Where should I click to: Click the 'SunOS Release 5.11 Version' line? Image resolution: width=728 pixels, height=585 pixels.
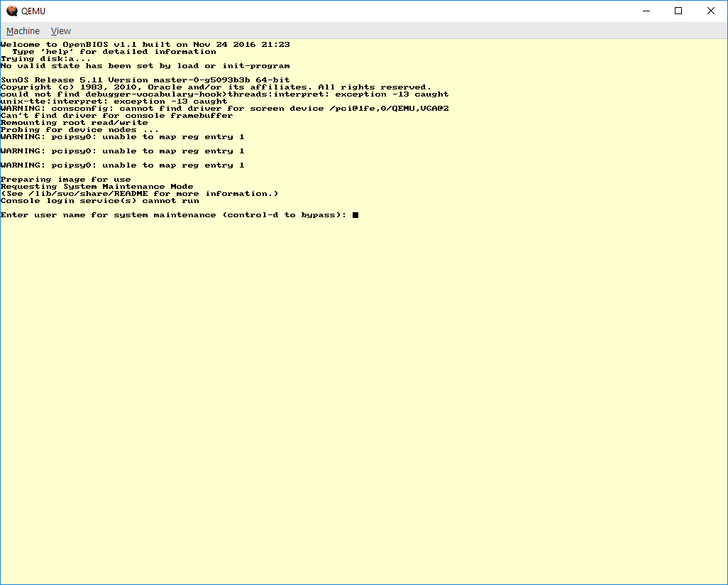click(x=145, y=80)
